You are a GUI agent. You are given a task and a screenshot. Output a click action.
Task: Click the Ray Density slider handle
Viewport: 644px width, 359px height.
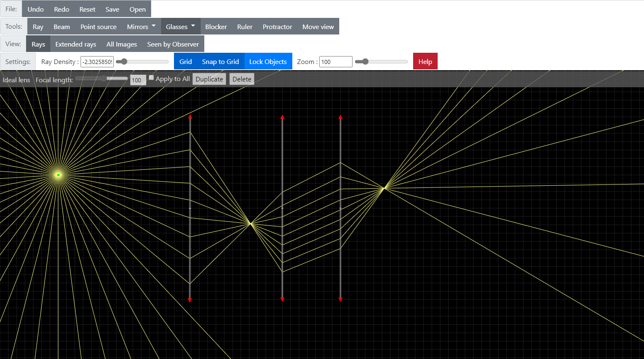(x=123, y=61)
